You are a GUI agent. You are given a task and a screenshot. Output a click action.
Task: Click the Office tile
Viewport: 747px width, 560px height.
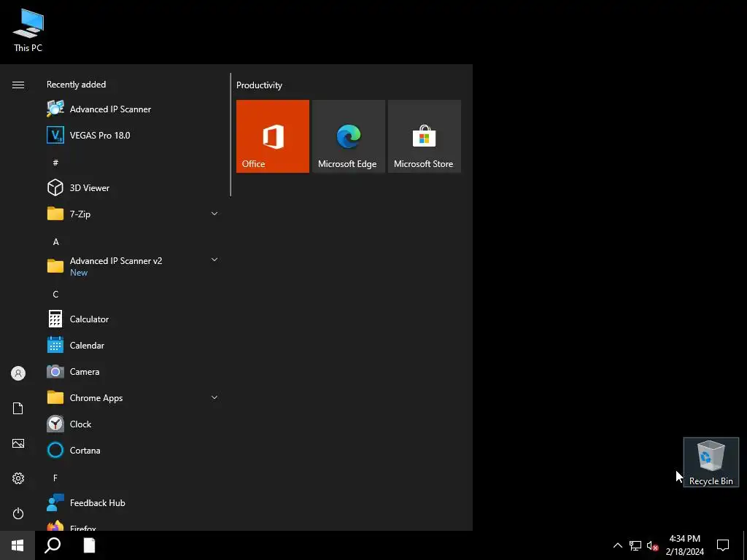[273, 136]
